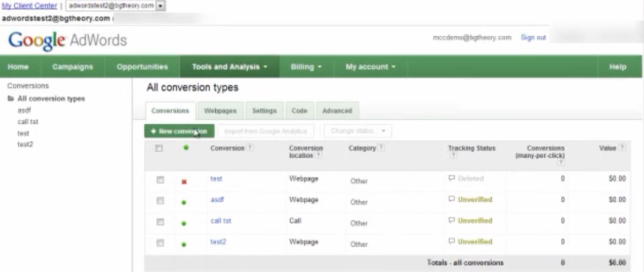Click the mccdemo@bgtheory.com account email
The height and width of the screenshot is (272, 644).
pyautogui.click(x=472, y=37)
